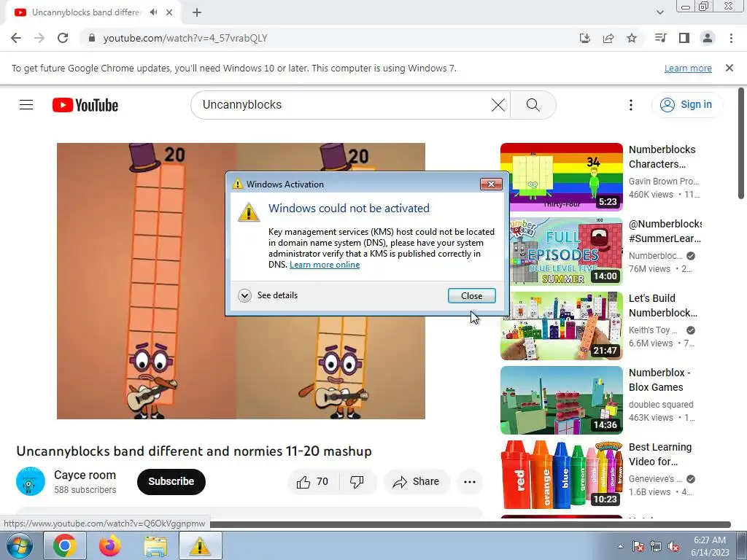Viewport: 747px width, 560px height.
Task: Go back with the browser back arrow
Action: tap(16, 38)
